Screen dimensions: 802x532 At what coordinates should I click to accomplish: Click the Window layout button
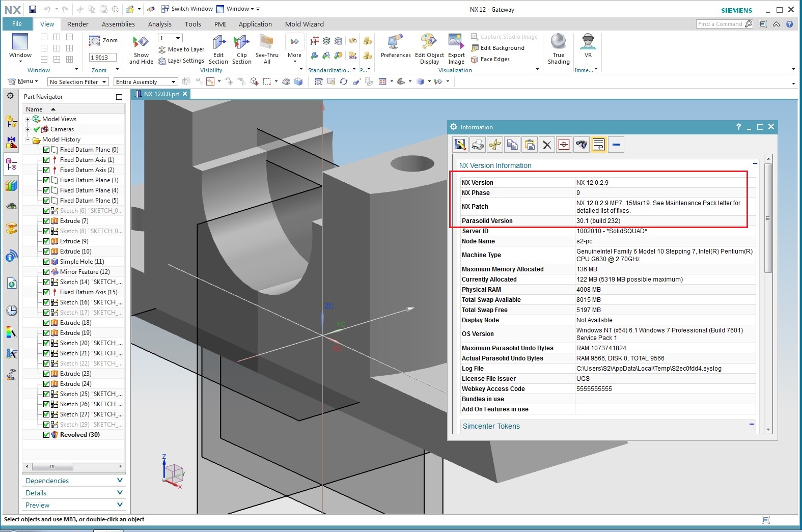click(x=20, y=48)
